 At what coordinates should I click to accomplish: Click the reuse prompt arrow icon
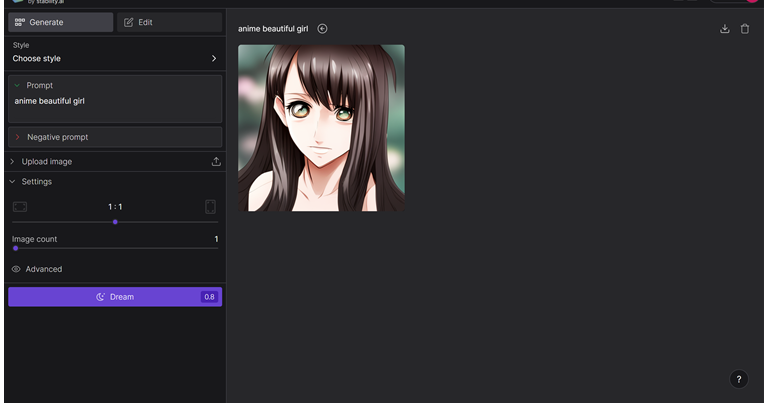click(x=322, y=29)
